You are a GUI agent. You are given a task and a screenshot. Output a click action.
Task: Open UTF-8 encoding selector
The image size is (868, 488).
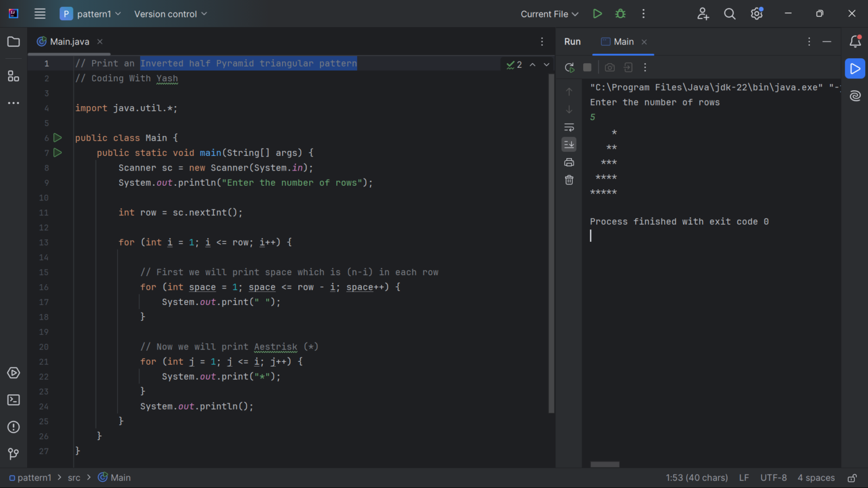tap(774, 478)
